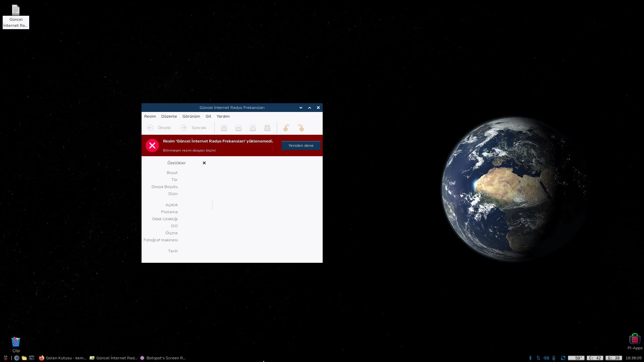Open the Yardım menu
Viewport: 644px width, 362px height.
click(x=223, y=116)
